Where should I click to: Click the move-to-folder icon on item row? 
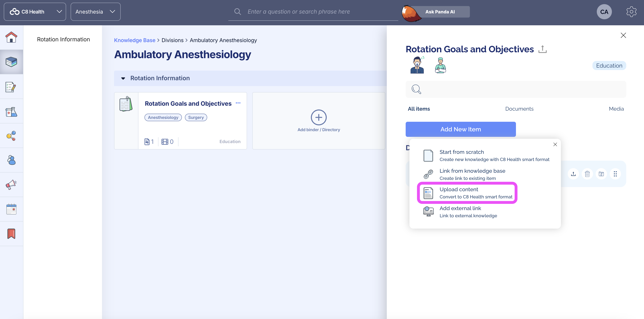click(601, 174)
